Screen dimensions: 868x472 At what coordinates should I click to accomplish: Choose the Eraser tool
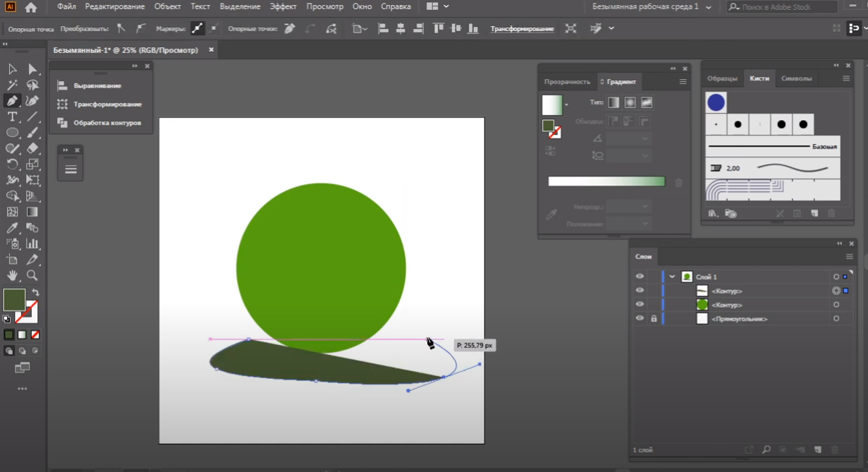[32, 149]
